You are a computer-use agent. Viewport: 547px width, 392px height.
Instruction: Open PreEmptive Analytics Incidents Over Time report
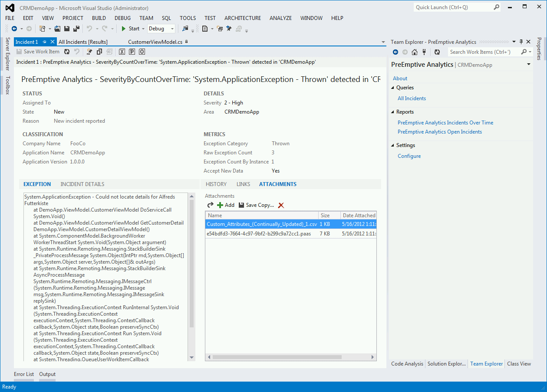coord(445,123)
